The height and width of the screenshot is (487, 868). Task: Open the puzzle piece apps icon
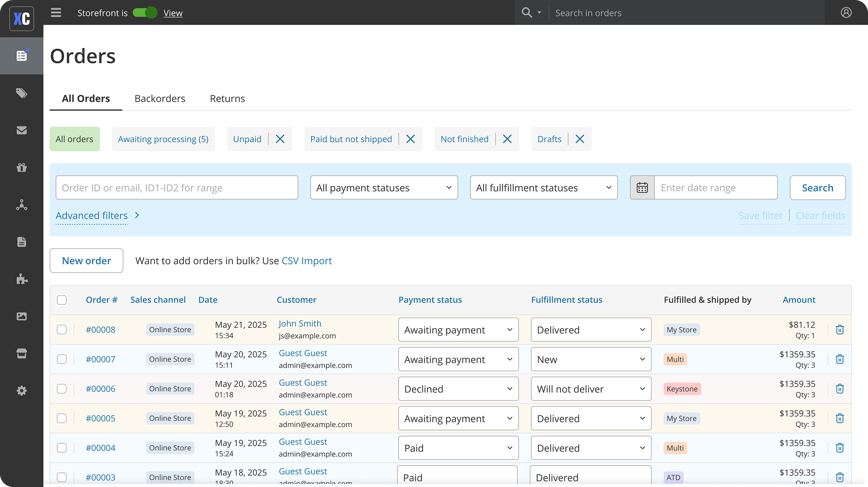click(x=22, y=279)
